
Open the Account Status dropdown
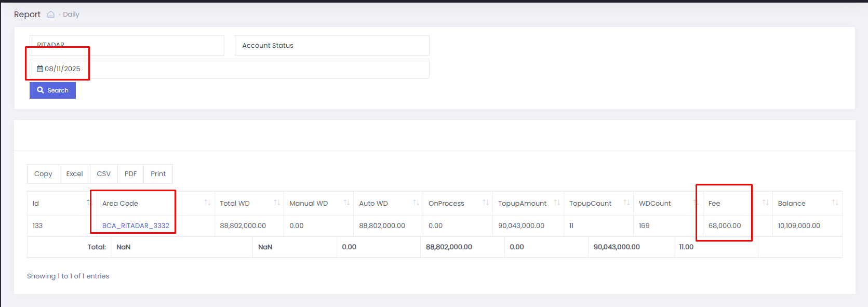point(332,46)
